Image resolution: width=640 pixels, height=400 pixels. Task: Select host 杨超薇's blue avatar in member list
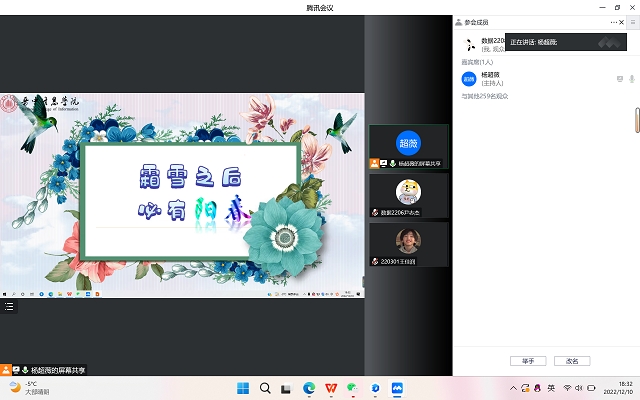point(468,78)
